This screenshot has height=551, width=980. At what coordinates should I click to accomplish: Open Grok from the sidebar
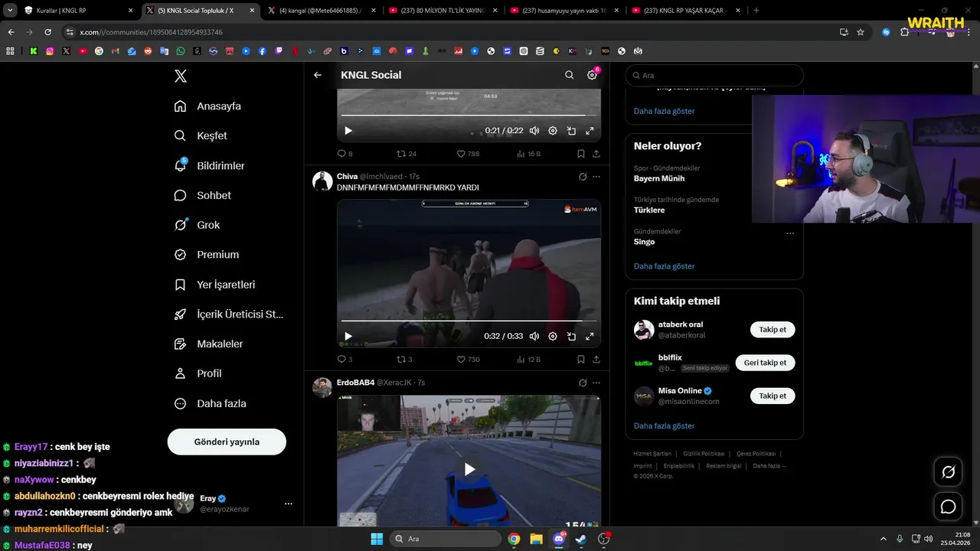click(x=197, y=225)
